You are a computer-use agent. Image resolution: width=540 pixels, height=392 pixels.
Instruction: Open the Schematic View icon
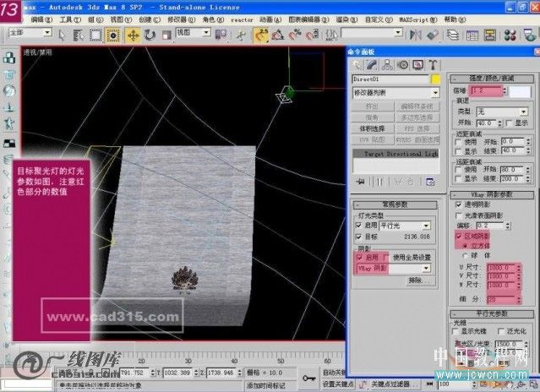pos(489,35)
